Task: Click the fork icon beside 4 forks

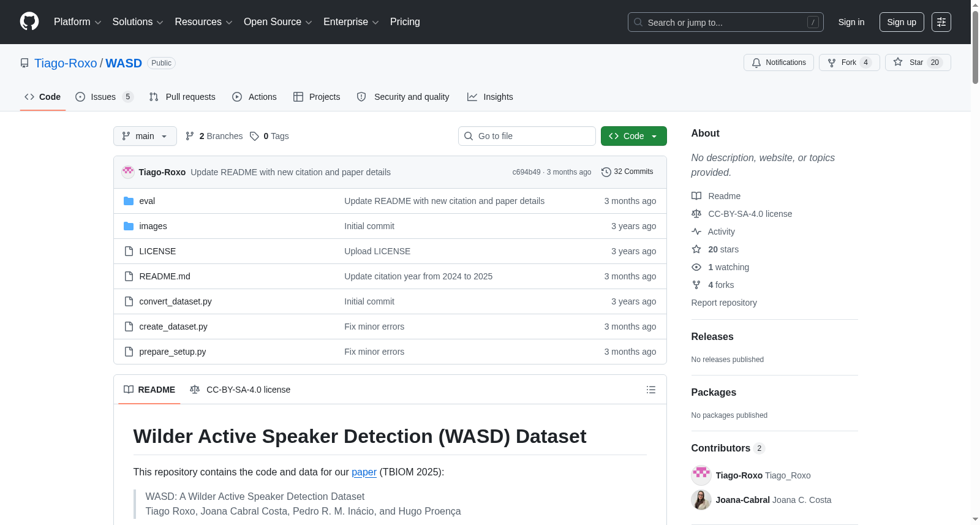Action: [696, 285]
